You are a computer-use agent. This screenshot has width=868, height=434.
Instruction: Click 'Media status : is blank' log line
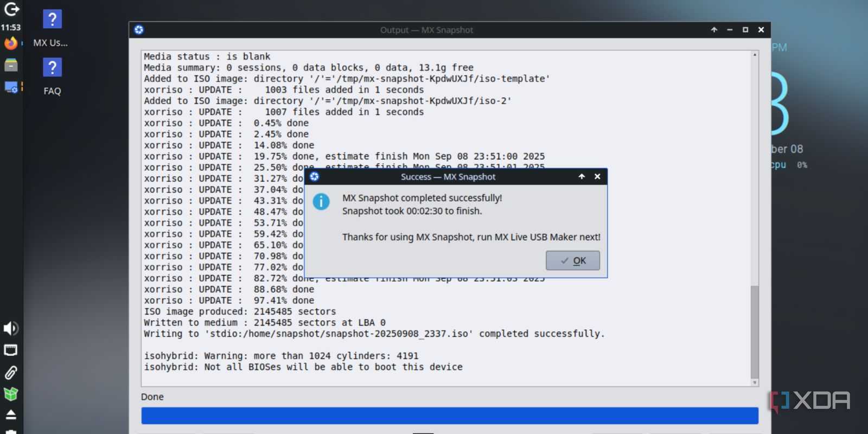point(207,56)
